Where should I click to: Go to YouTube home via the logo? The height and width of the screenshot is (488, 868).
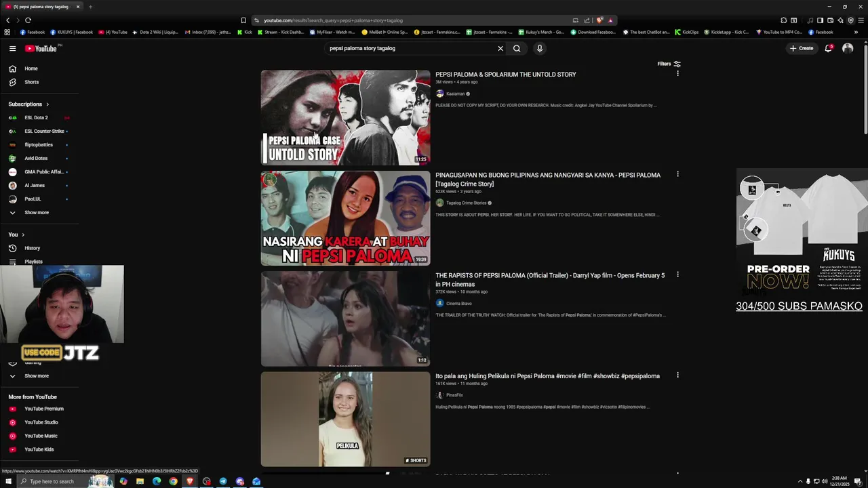41,48
